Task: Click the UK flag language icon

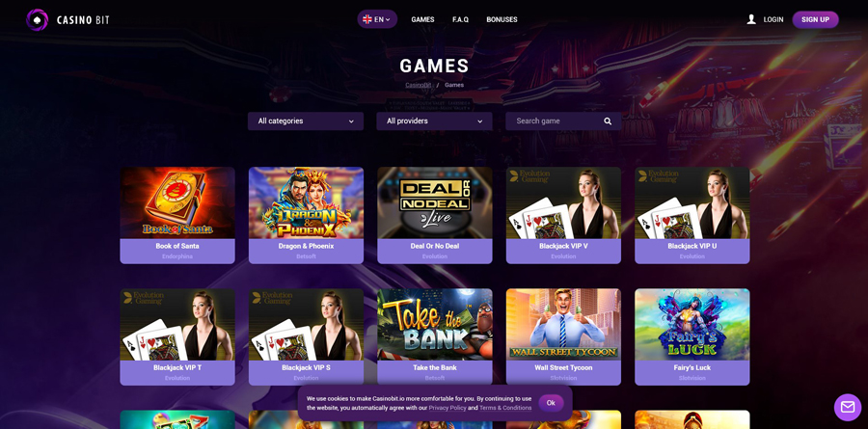Action: click(367, 19)
